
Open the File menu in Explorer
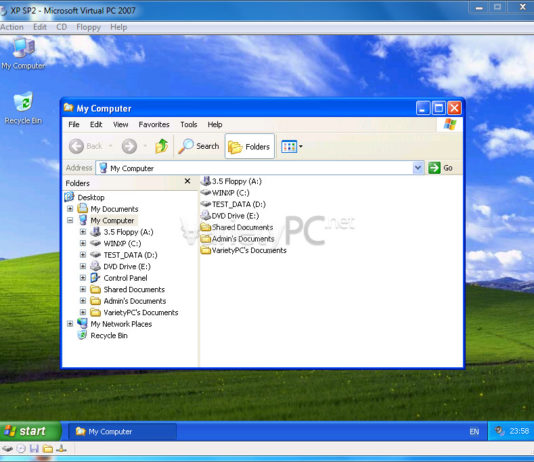(74, 125)
